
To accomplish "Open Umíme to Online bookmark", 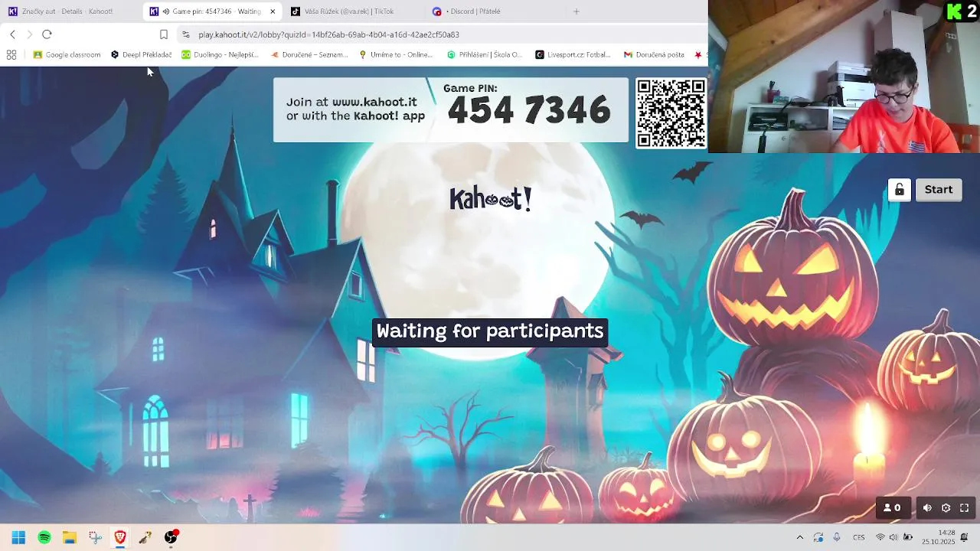I will pos(397,55).
